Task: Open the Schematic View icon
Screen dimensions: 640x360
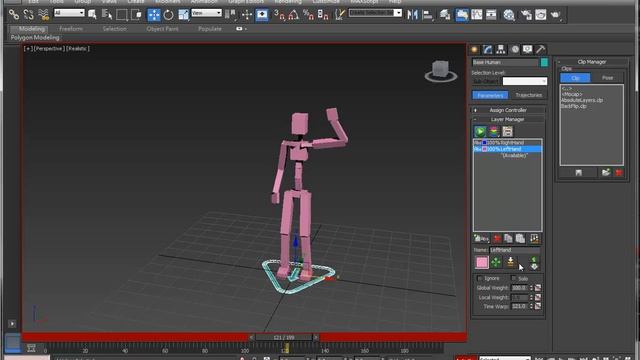Action: tap(491, 15)
